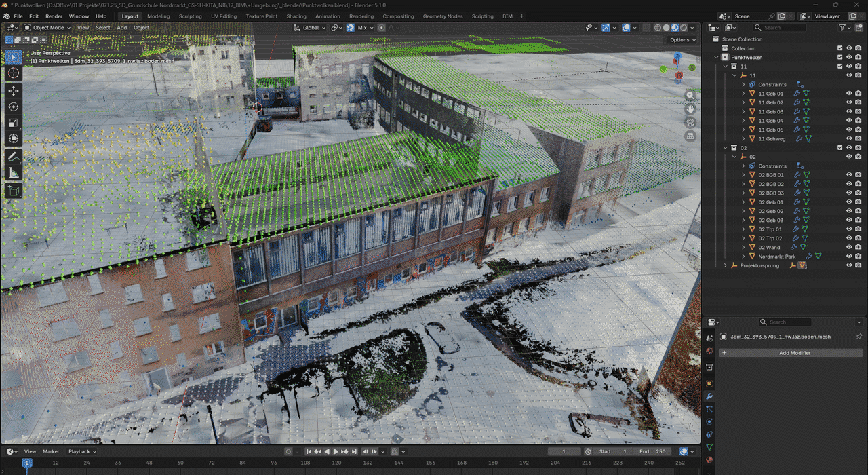Switch to rendered viewport shading
Screen dimensions: 868x475
(x=684, y=28)
